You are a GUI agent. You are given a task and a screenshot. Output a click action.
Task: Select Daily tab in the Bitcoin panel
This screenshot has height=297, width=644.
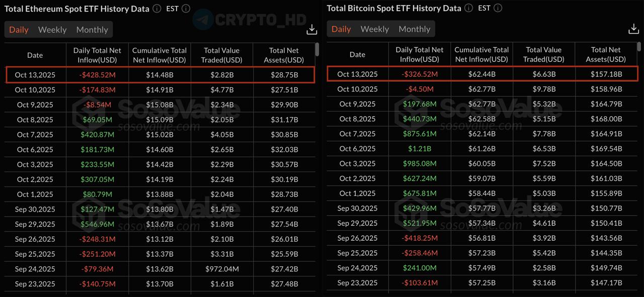341,29
